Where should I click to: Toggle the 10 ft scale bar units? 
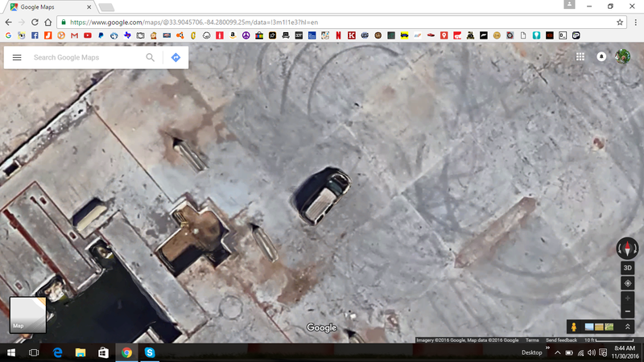(x=609, y=340)
